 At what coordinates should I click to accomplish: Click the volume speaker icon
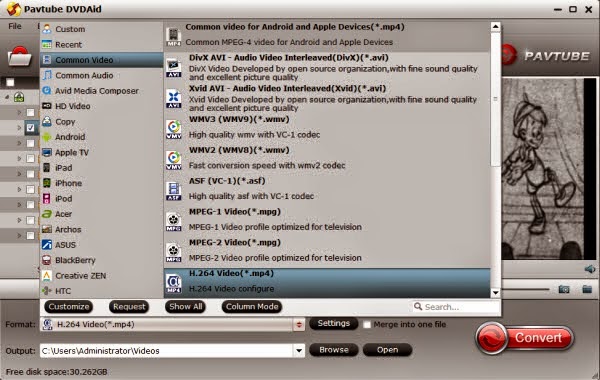(590, 269)
